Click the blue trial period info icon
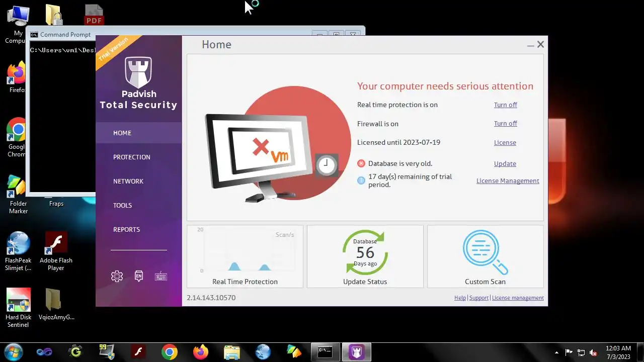Image resolution: width=644 pixels, height=362 pixels. (361, 180)
